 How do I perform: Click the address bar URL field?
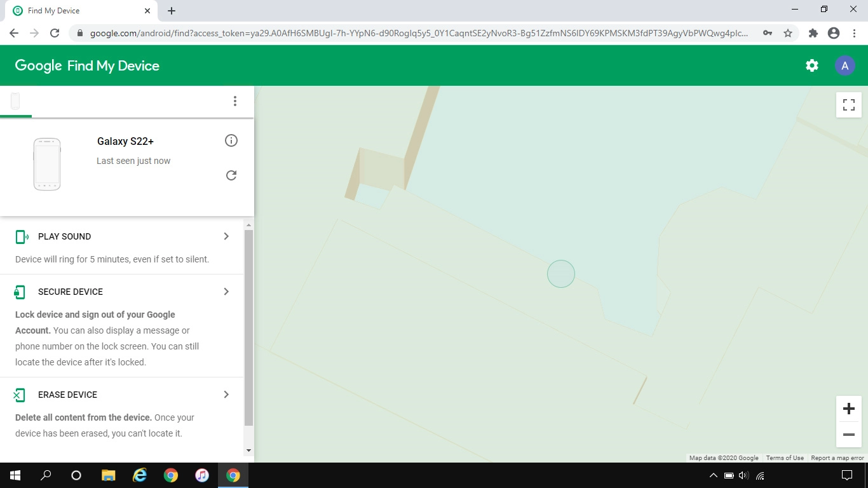(x=419, y=33)
